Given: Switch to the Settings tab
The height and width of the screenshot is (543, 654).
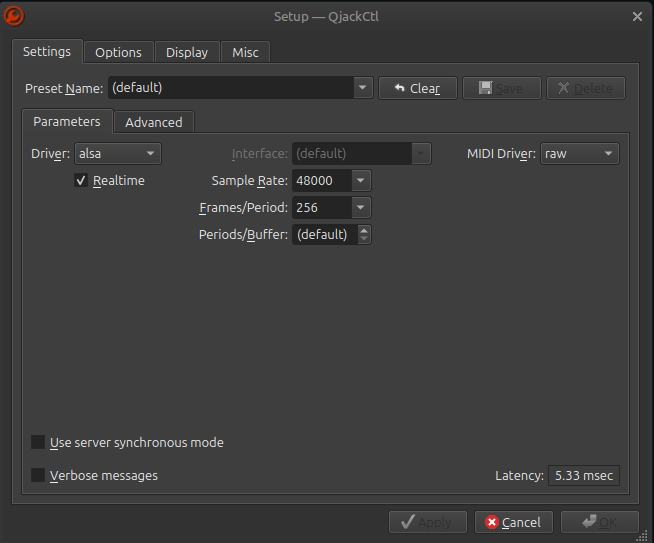Looking at the screenshot, I should pyautogui.click(x=47, y=52).
